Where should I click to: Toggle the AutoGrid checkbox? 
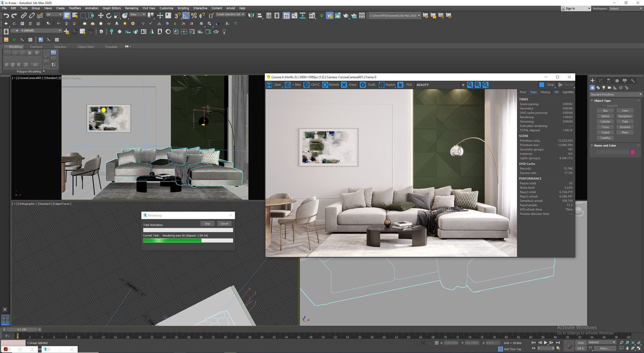[604, 106]
